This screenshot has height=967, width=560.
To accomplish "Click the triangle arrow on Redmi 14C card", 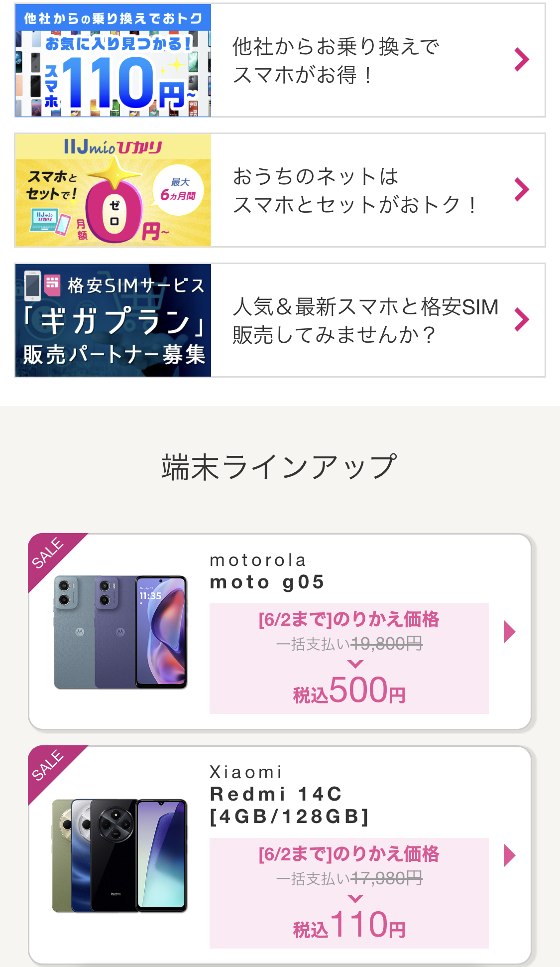I will click(509, 855).
